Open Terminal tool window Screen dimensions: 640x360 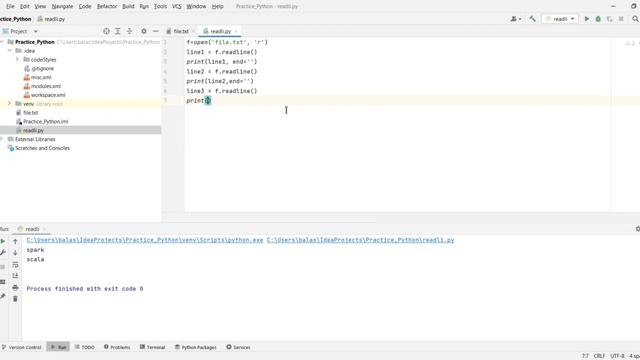[x=152, y=347]
